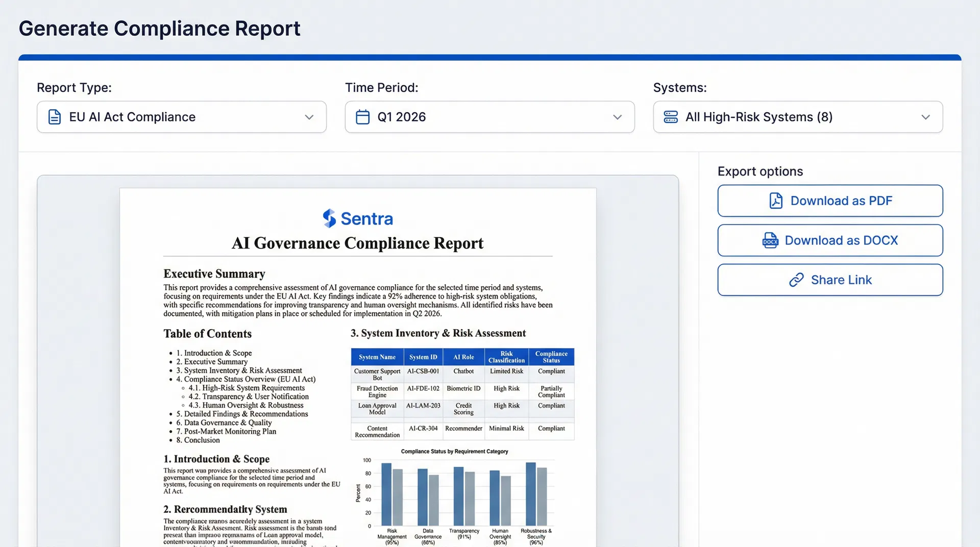Click the systems icon in Systems selector

[670, 117]
